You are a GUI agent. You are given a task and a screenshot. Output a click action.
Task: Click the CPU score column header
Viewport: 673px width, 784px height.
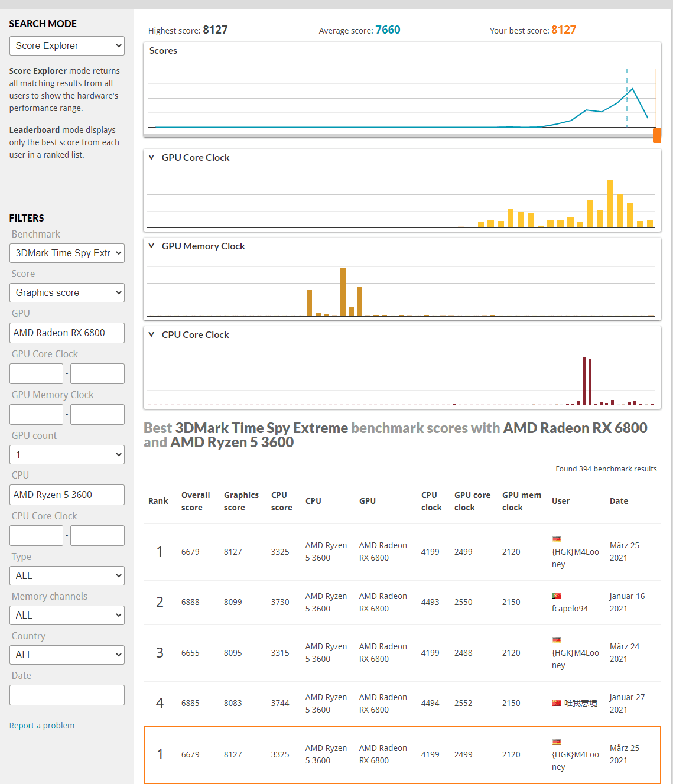tap(281, 501)
